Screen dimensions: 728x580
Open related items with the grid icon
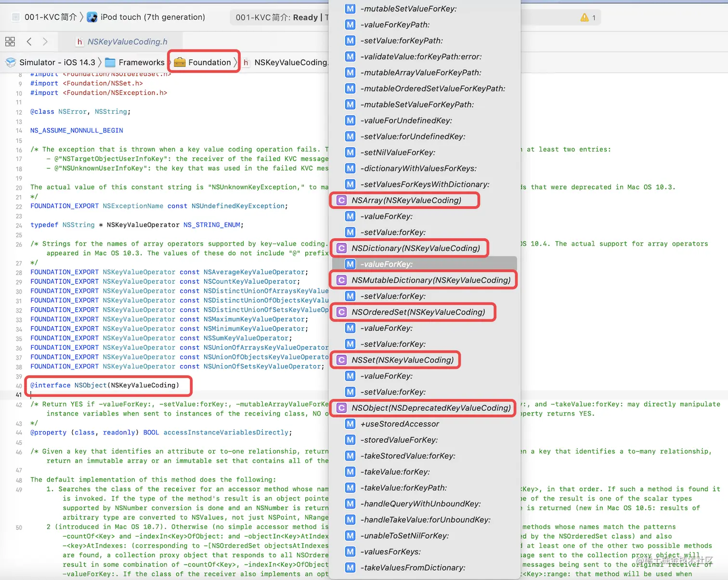point(10,41)
